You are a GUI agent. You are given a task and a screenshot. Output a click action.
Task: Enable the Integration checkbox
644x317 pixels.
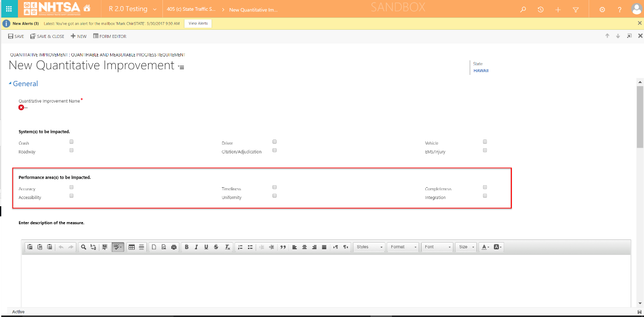pyautogui.click(x=485, y=196)
